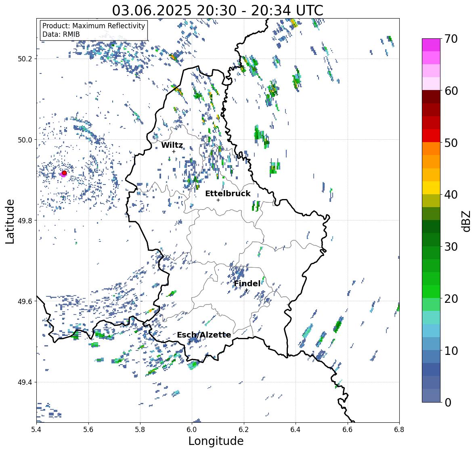This screenshot has width=476, height=451.
Task: Click the longitude tick label 6.8
Action: click(x=399, y=429)
